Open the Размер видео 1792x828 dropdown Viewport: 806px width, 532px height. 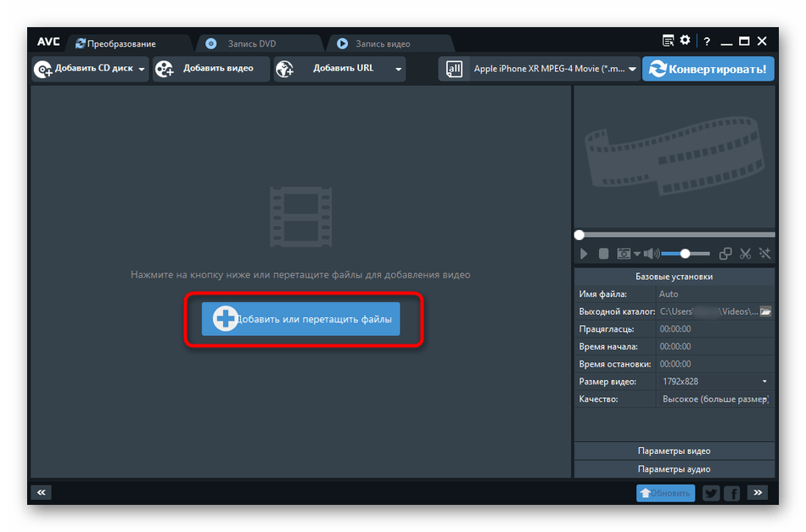pyautogui.click(x=715, y=382)
